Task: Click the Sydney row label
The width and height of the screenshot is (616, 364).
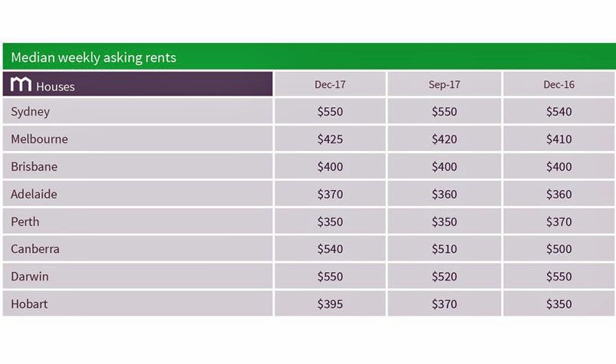Action: [x=30, y=112]
